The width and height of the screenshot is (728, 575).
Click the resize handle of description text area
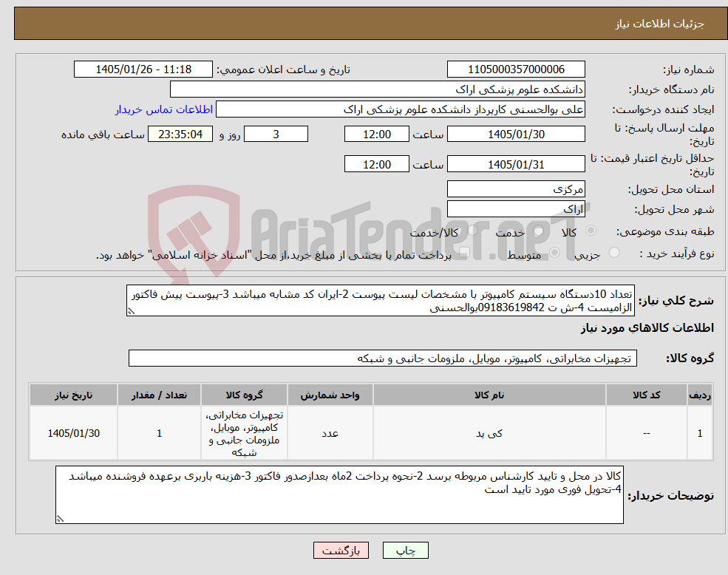(131, 312)
